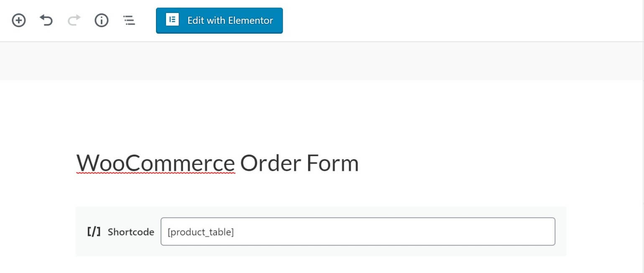Click the light gray strip below the toolbar
The image size is (644, 273).
[x=321, y=61]
